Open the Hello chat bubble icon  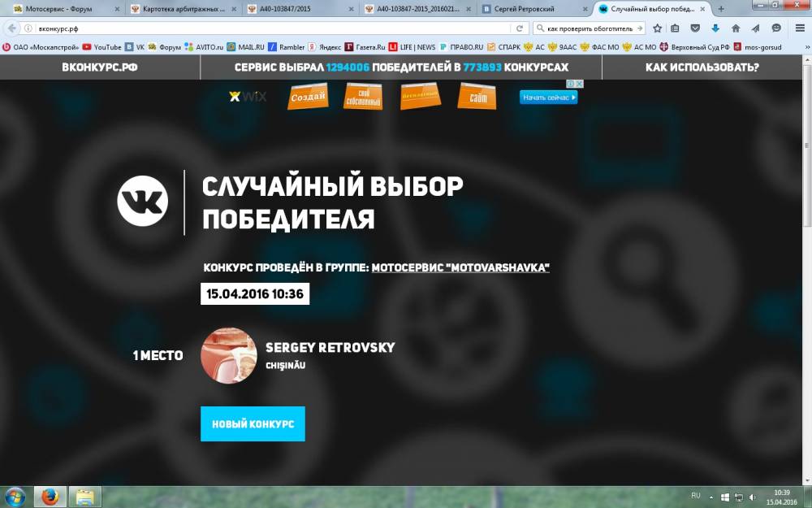click(x=775, y=28)
